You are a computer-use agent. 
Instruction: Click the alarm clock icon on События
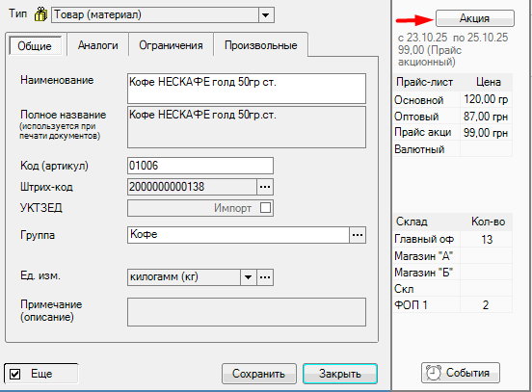click(434, 373)
